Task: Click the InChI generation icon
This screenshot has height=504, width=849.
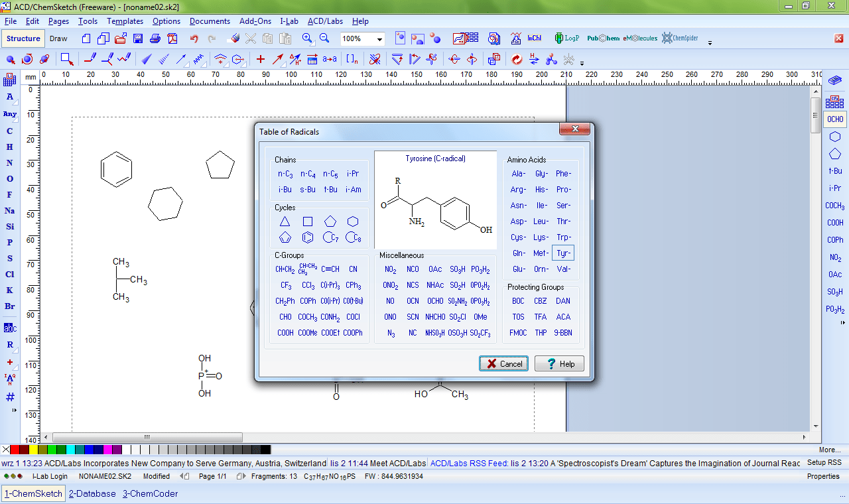Action: coord(534,38)
